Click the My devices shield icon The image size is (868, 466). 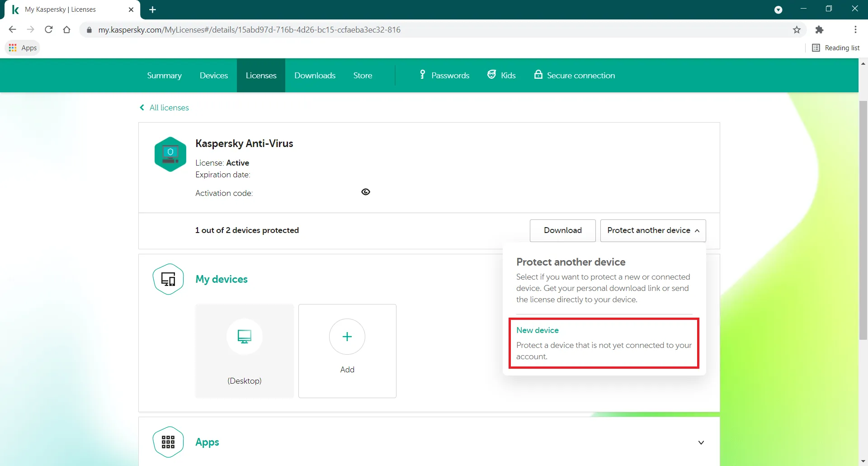pos(168,279)
